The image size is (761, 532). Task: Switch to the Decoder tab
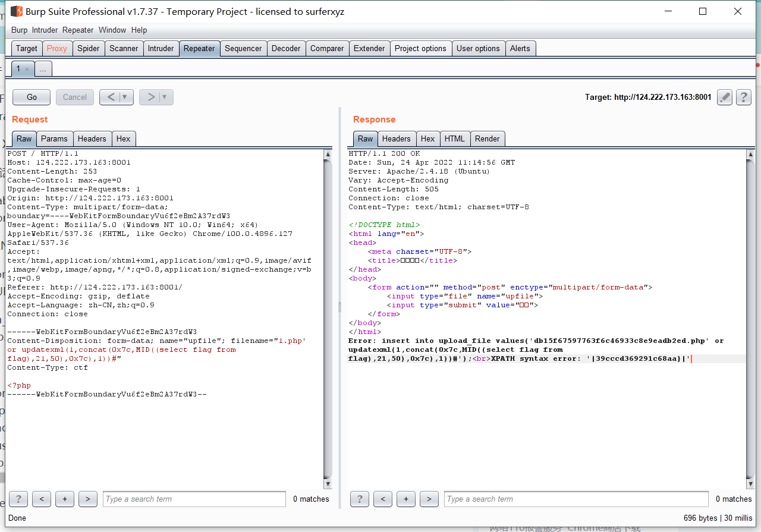(x=286, y=49)
